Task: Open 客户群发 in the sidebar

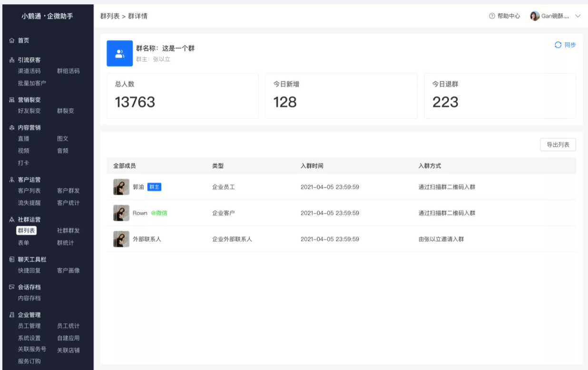Action: pyautogui.click(x=69, y=191)
